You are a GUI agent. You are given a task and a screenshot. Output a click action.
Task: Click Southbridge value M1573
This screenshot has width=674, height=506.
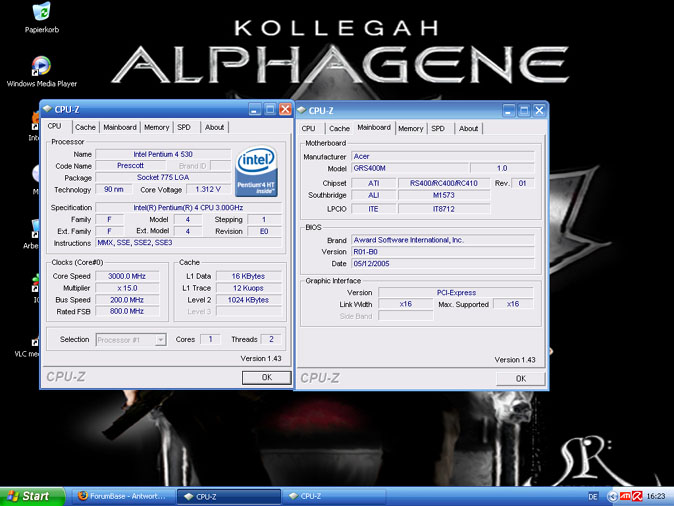point(444,195)
